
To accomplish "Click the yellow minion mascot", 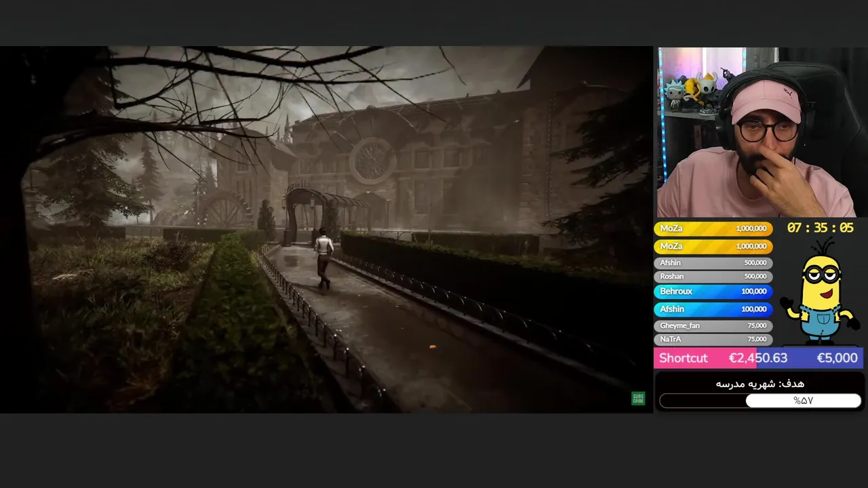I will click(x=819, y=291).
